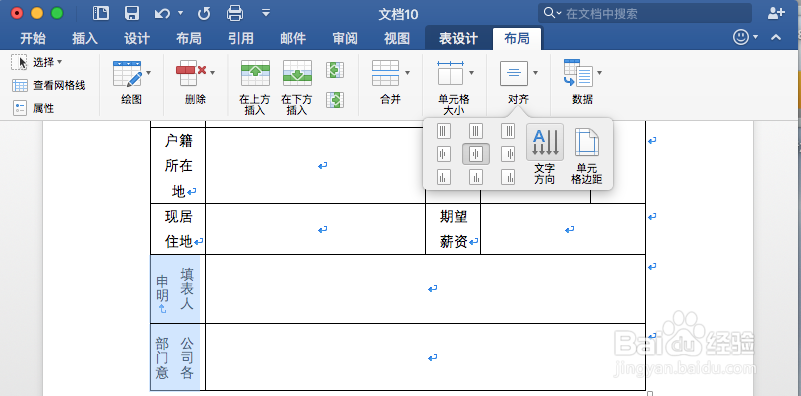Image resolution: width=801 pixels, height=396 pixels.
Task: Expand the 删除 dropdown arrow
Action: pos(213,73)
